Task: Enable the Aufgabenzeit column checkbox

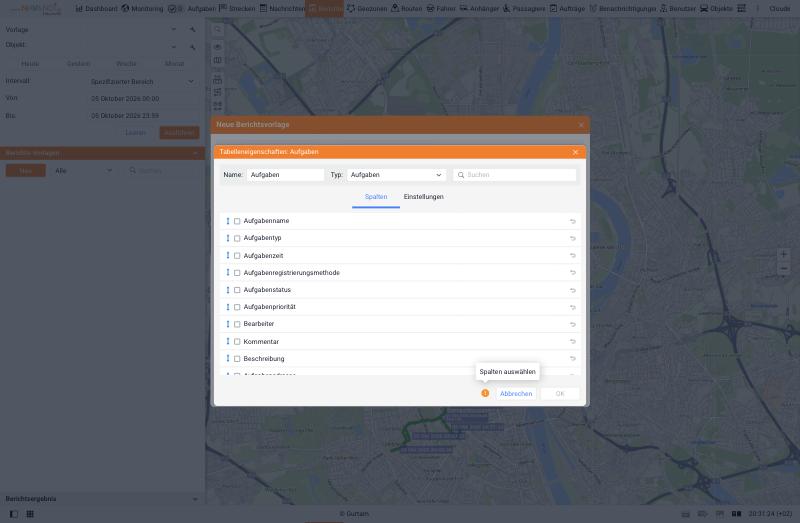Action: point(237,256)
